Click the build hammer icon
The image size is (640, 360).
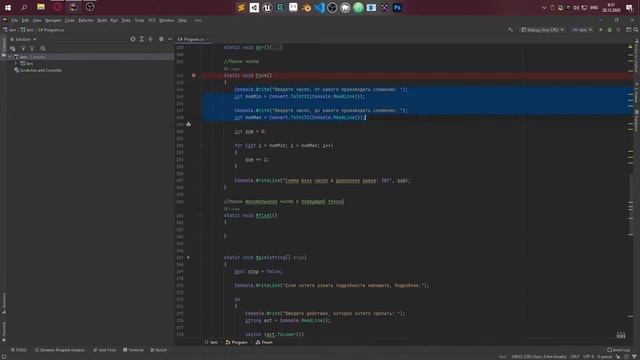point(510,30)
